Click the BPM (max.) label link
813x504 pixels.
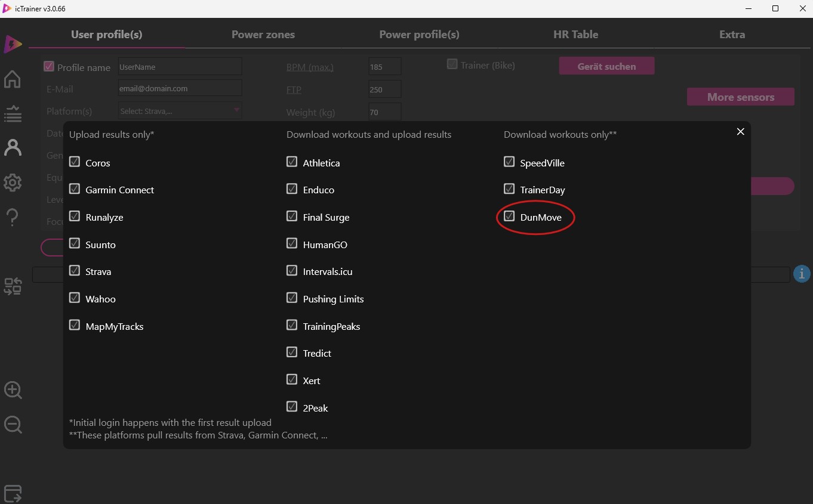310,67
